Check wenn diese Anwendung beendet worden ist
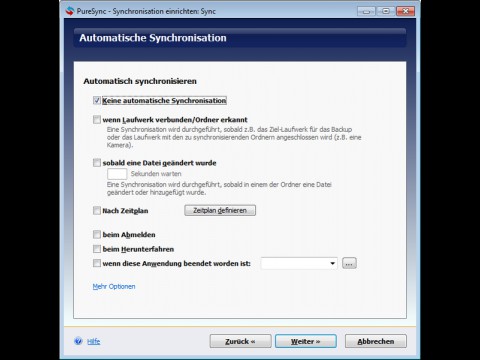Viewport: 480px width, 360px height. click(97, 263)
